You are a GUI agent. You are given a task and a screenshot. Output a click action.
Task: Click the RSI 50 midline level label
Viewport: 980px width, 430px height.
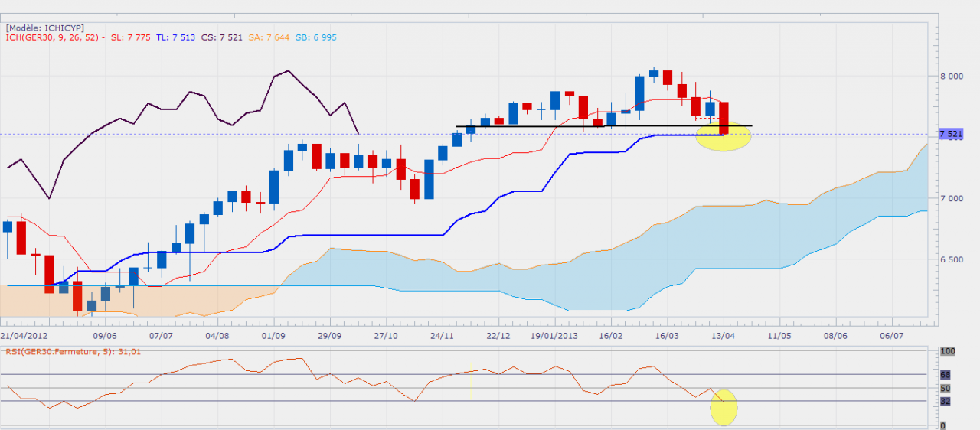click(x=945, y=388)
